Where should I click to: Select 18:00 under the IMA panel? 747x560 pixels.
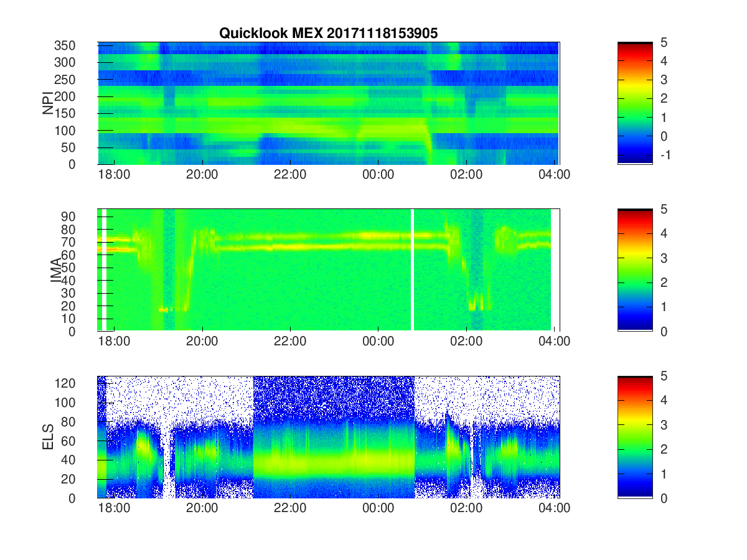(x=114, y=342)
